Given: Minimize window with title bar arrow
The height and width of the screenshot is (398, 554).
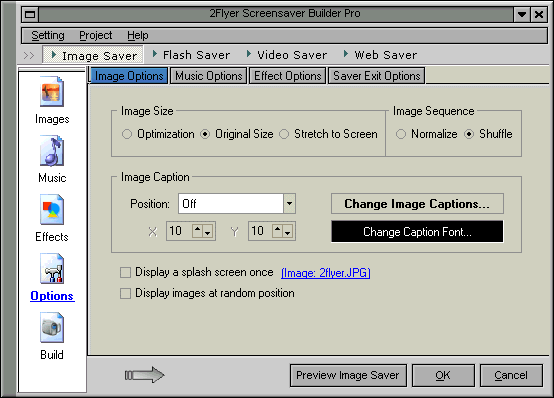Looking at the screenshot, I should pos(522,14).
